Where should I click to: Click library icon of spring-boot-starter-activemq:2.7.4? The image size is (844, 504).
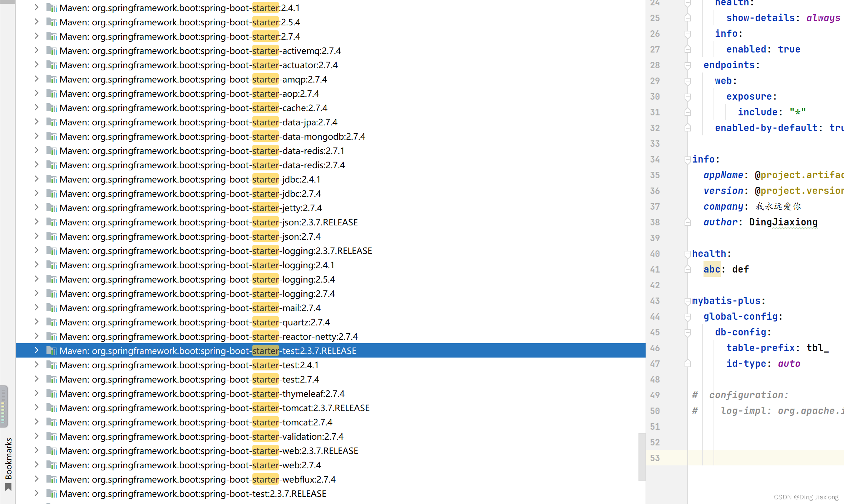pos(52,51)
